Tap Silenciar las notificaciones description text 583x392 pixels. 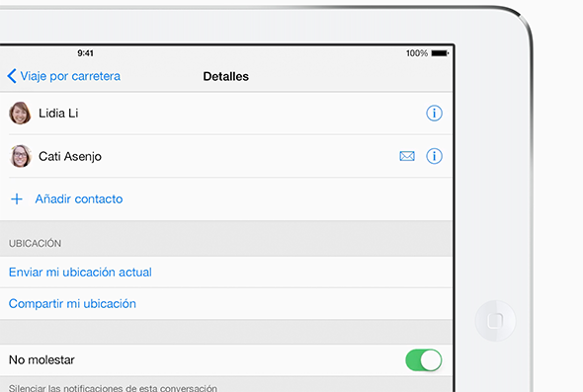(113, 388)
